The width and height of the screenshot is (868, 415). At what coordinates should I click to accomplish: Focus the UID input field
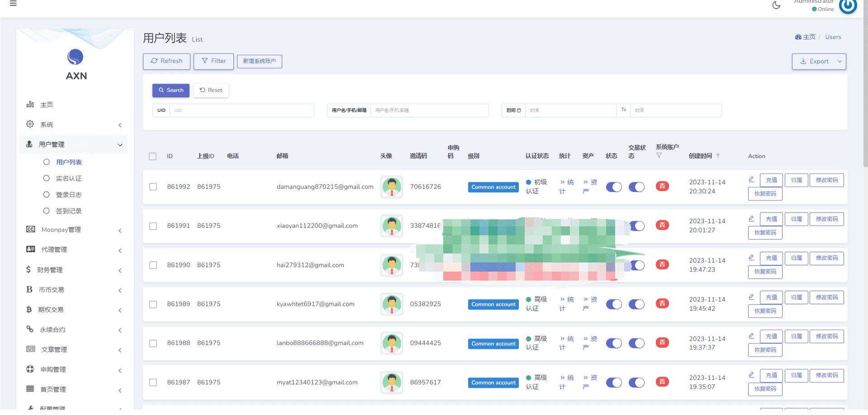coord(242,110)
